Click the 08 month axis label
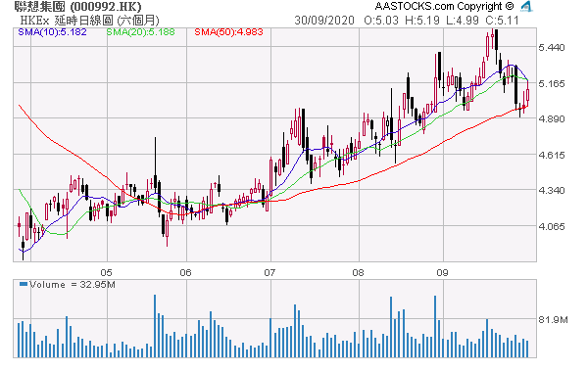The image size is (588, 372). tap(358, 272)
